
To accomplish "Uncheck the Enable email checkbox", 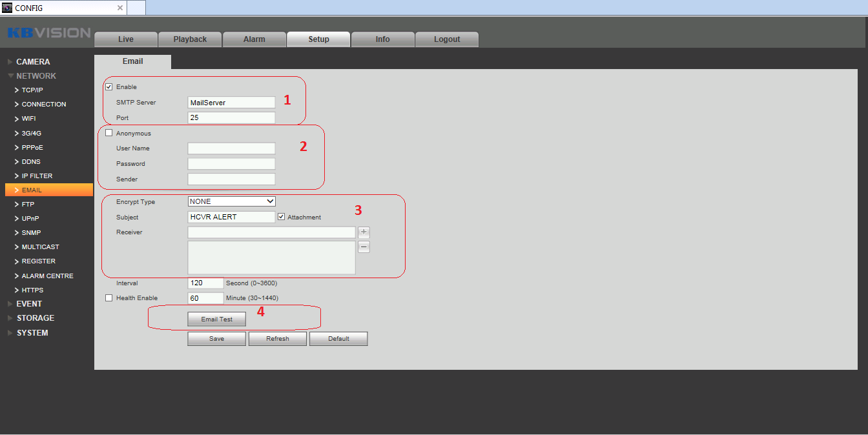I will [x=108, y=87].
